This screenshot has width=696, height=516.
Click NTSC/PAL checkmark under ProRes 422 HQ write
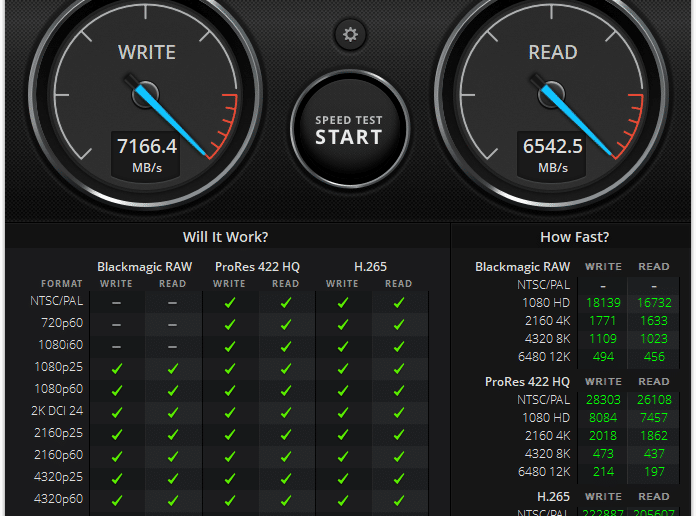coord(229,303)
